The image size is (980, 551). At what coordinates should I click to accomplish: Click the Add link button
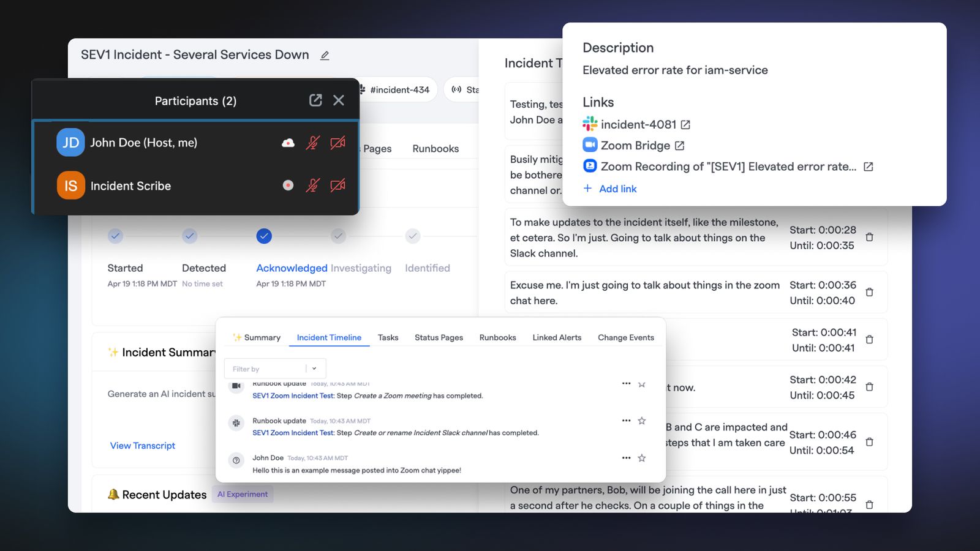[x=610, y=189]
